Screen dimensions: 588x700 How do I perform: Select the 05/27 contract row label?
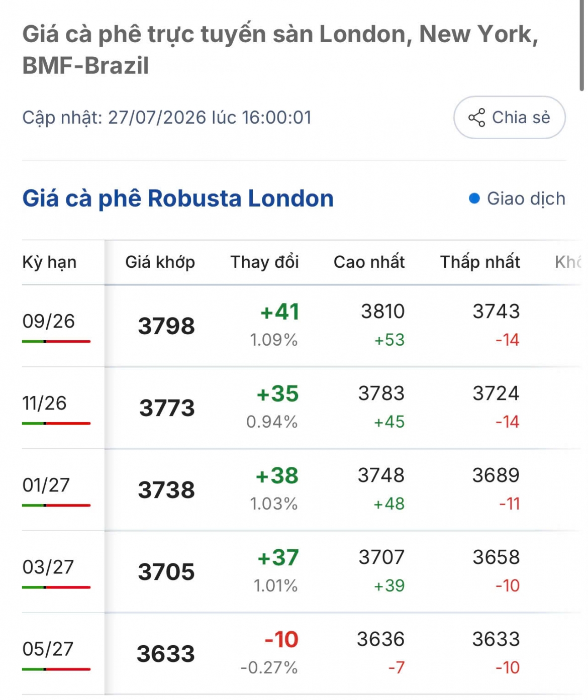(48, 649)
